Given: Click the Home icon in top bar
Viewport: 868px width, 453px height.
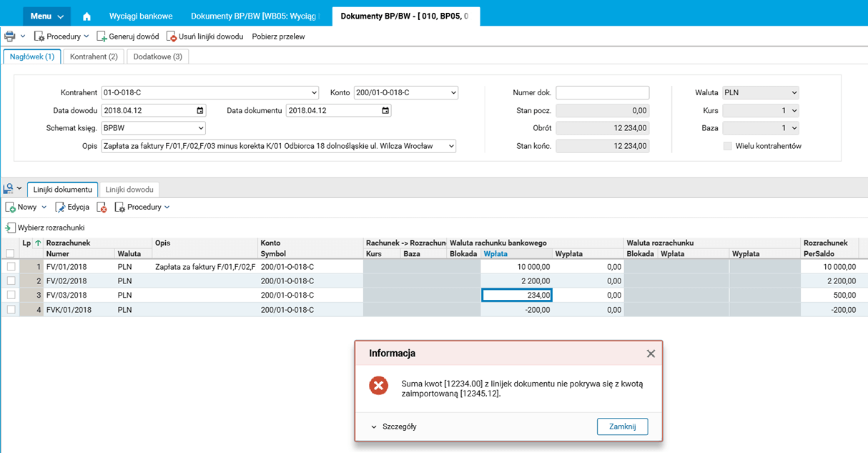Looking at the screenshot, I should click(x=87, y=16).
